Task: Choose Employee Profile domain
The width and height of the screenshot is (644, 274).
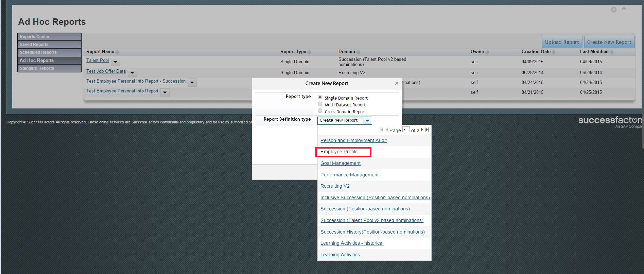Action: pos(339,152)
